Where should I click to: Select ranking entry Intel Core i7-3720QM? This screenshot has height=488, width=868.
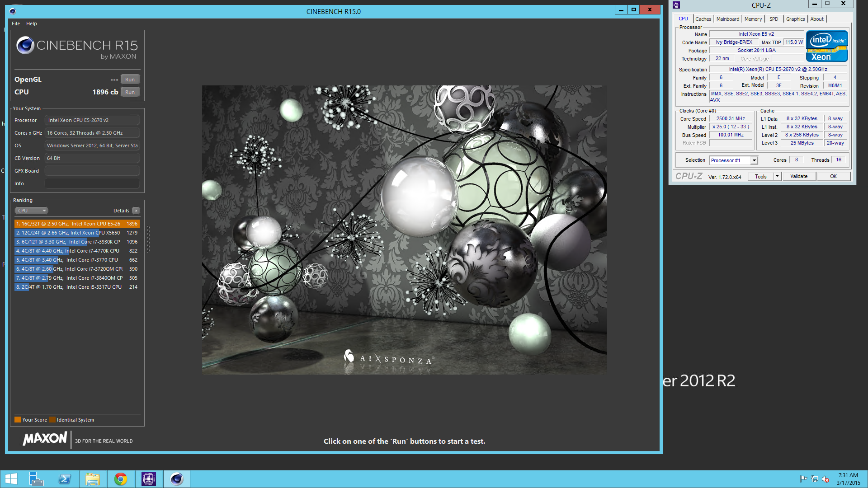(x=77, y=269)
